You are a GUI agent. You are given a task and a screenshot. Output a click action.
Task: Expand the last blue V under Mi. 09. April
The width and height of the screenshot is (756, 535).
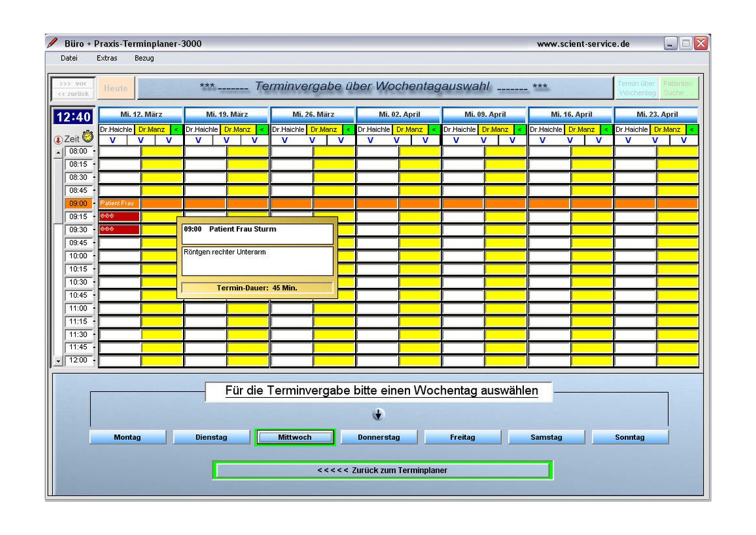tap(512, 140)
